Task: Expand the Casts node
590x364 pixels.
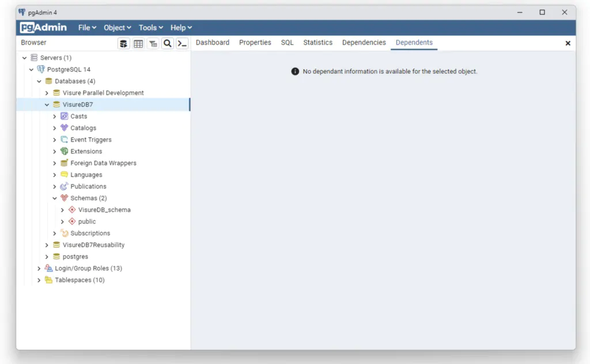Action: (55, 116)
